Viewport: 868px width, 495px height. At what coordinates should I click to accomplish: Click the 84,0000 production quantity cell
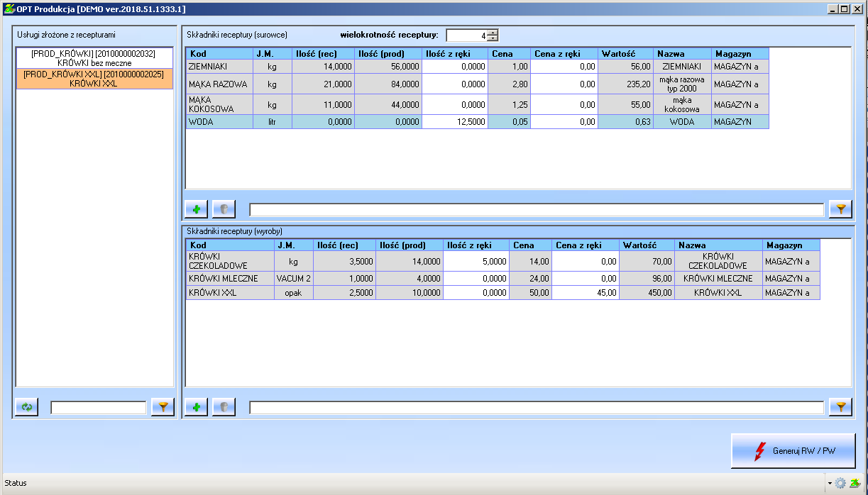pos(388,84)
